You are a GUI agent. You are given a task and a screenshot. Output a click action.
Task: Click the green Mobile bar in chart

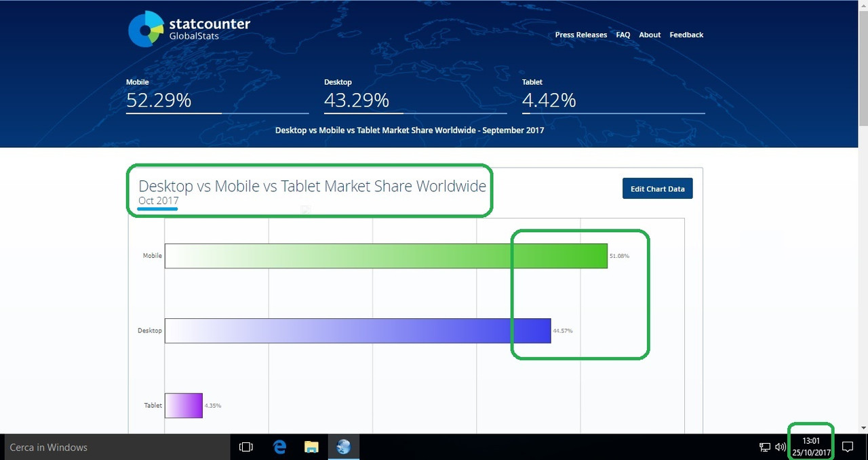click(386, 256)
